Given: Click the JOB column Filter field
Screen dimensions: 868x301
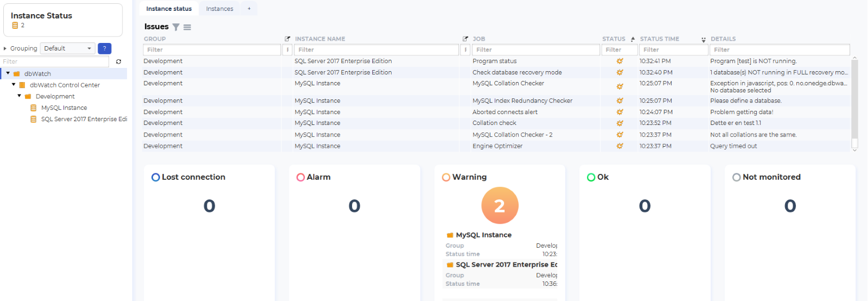Looking at the screenshot, I should (535, 50).
